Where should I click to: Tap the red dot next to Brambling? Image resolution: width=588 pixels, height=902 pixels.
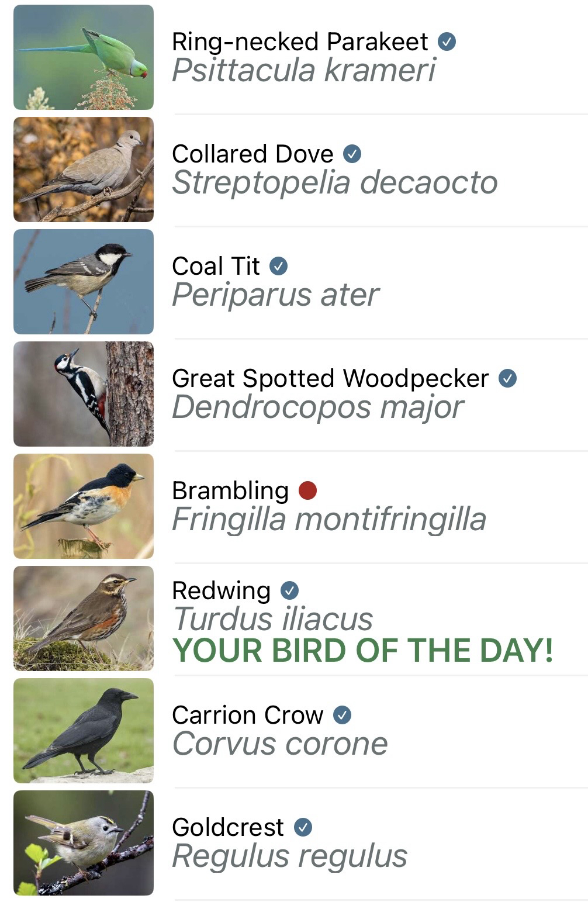(307, 490)
